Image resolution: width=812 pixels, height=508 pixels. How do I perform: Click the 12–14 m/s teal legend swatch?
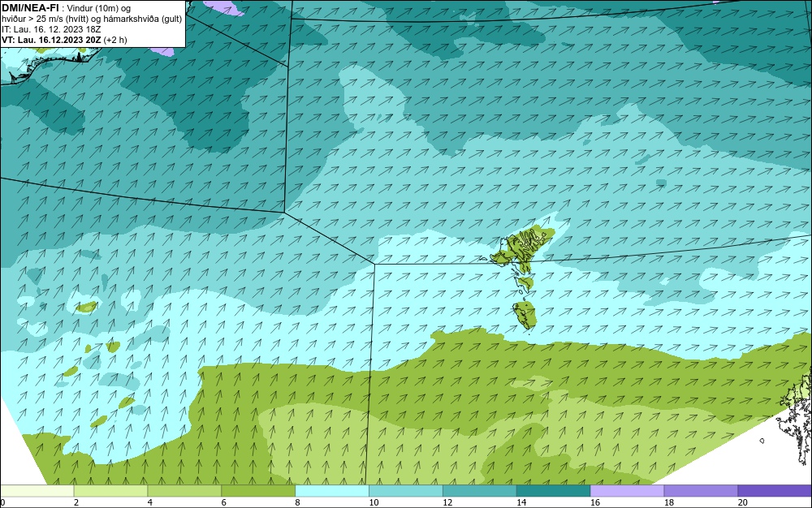[x=480, y=490]
